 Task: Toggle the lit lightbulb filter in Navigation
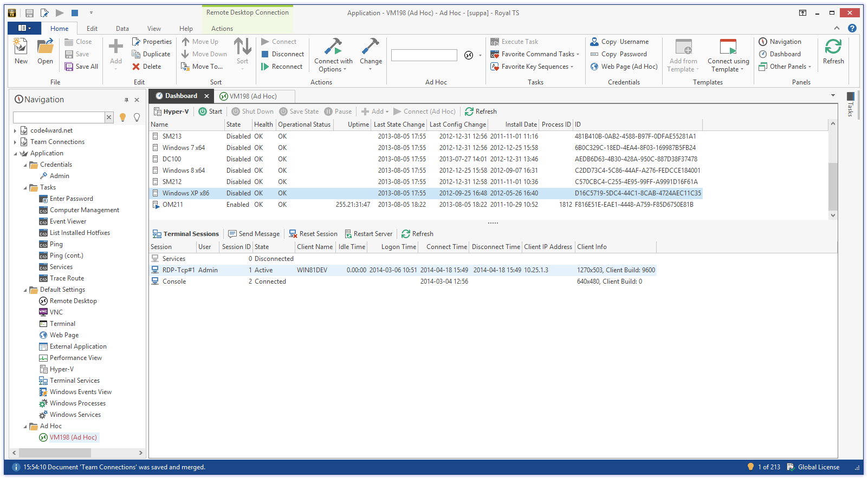[x=123, y=117]
